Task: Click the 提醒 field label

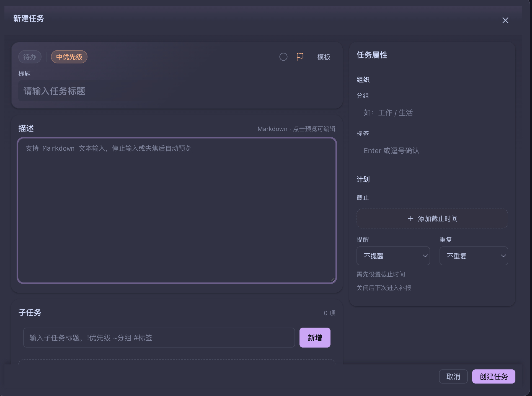Action: (x=363, y=240)
